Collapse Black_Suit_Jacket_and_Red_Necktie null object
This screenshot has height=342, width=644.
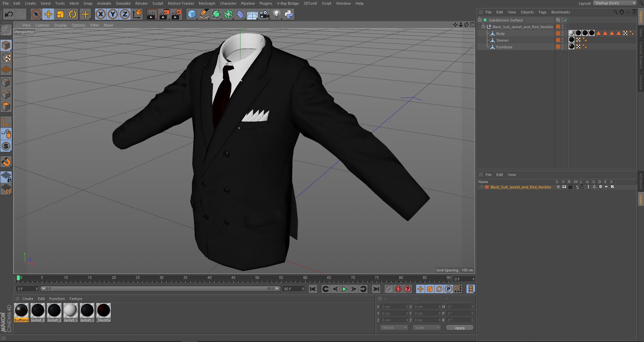tap(484, 27)
